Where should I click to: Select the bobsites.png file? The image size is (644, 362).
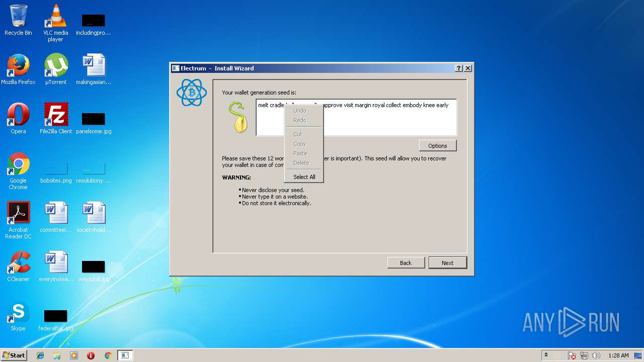tap(55, 172)
